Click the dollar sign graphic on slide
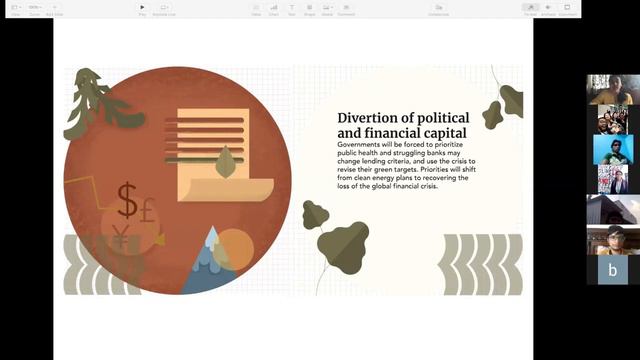This screenshot has width=640, height=360. pyautogui.click(x=127, y=200)
